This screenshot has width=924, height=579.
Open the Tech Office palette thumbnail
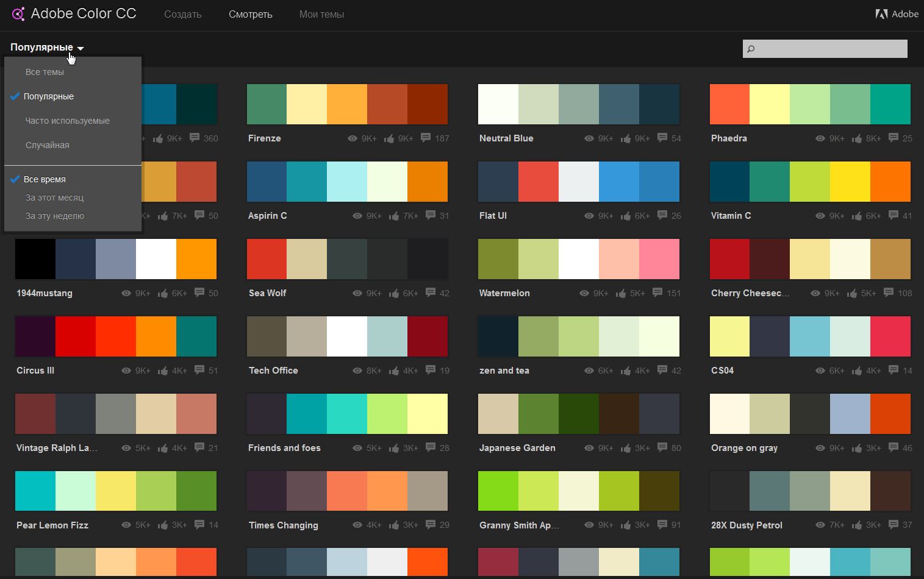347,336
